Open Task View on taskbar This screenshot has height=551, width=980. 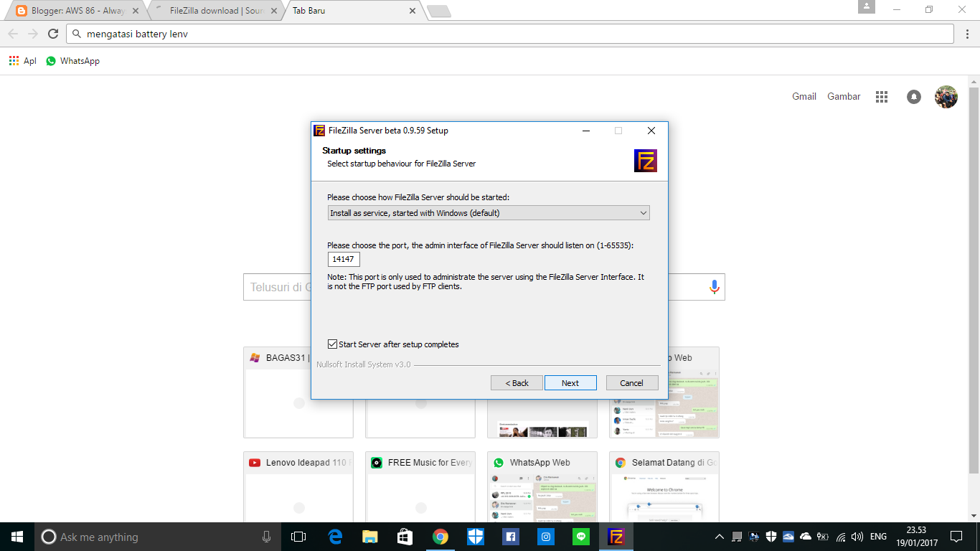[x=298, y=537]
